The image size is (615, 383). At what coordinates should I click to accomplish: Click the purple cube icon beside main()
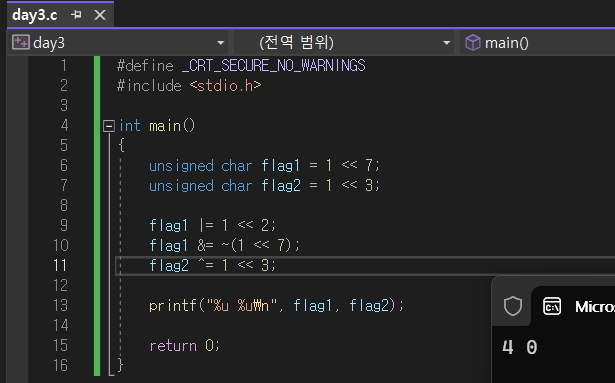473,42
